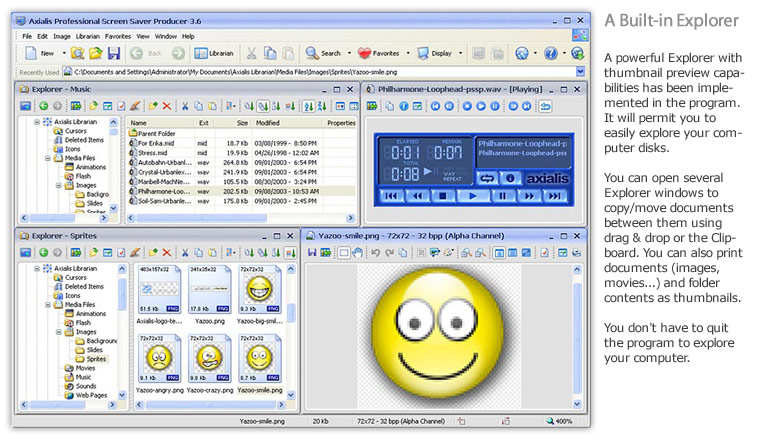Select Yazoo-crazy.png thumbnail

pos(210,363)
